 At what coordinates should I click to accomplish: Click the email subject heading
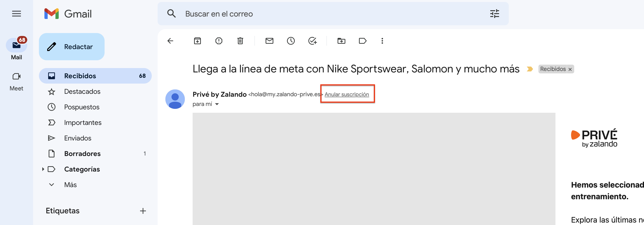pos(356,69)
